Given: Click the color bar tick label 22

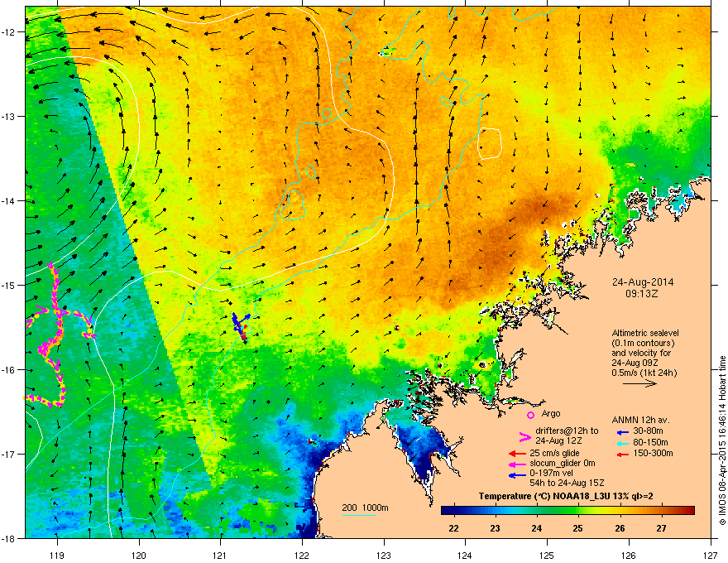Looking at the screenshot, I should tap(453, 528).
